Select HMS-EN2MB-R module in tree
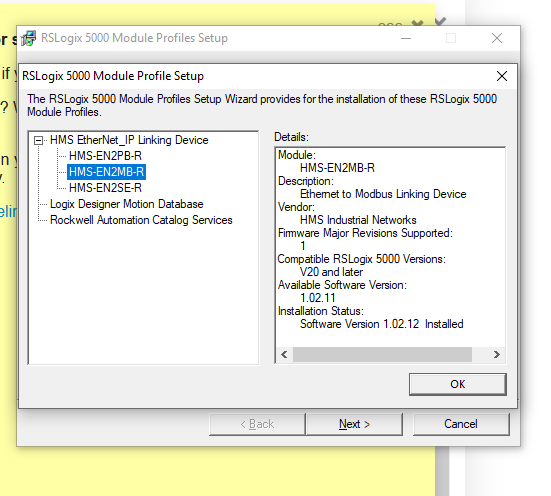 coord(106,172)
